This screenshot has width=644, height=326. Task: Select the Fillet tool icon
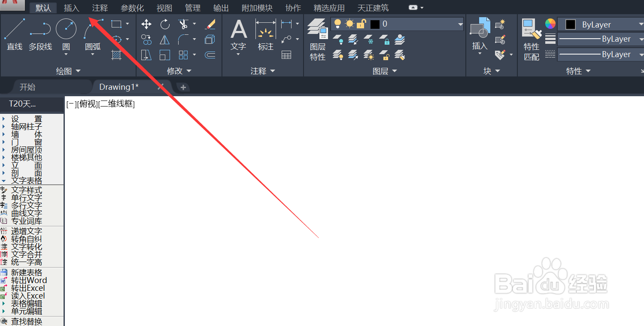(x=183, y=40)
